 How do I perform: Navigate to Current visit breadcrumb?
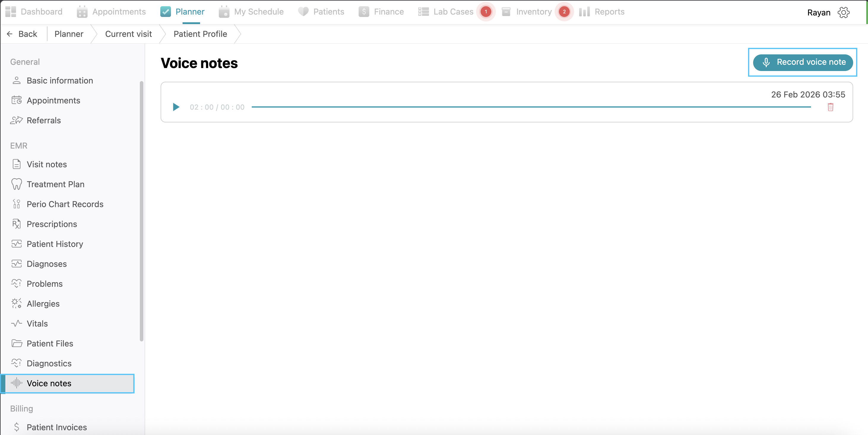[128, 34]
